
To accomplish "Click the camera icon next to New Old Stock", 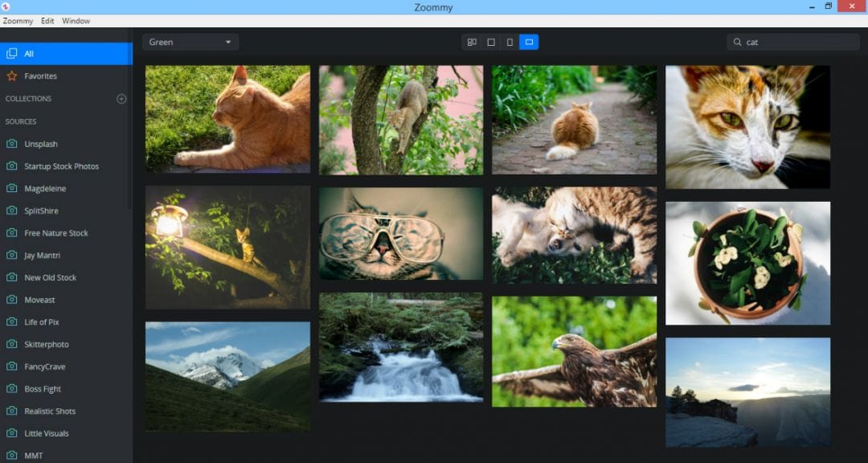I will (x=11, y=277).
